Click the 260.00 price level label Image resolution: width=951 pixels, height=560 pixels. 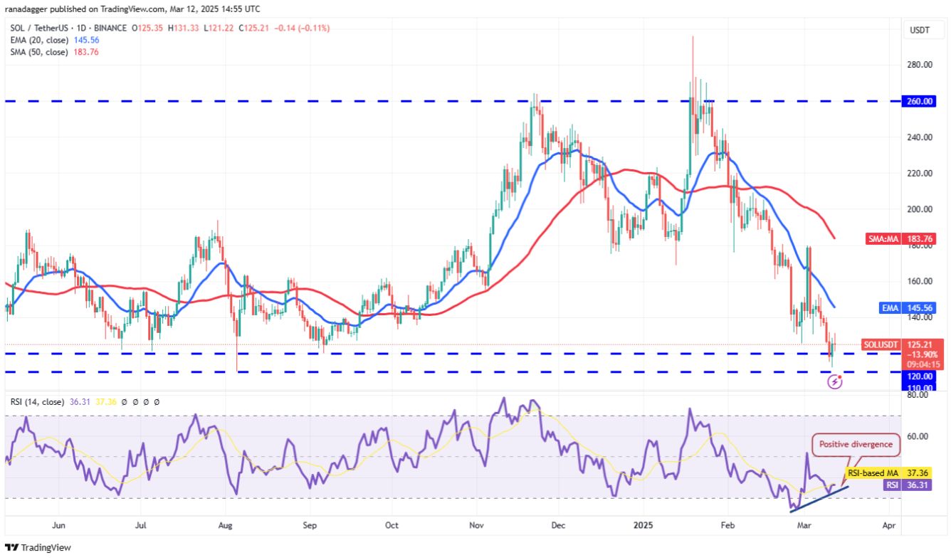coord(920,101)
